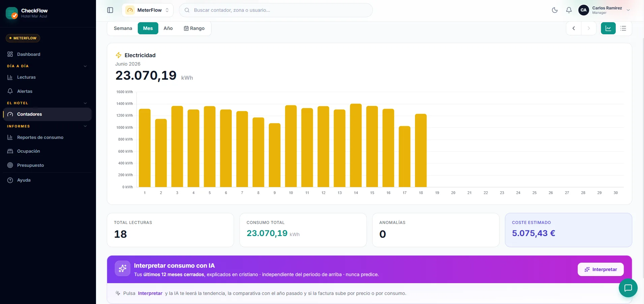644x304 pixels.
Task: Open Lecturas in the sidebar
Action: [47, 77]
